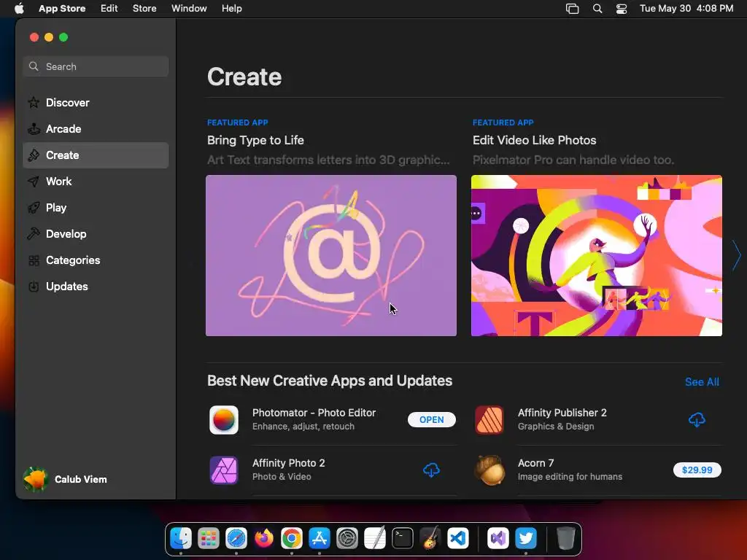Screen dimensions: 747x560
Task: Launch Safari from the Dock
Action: tap(236, 539)
